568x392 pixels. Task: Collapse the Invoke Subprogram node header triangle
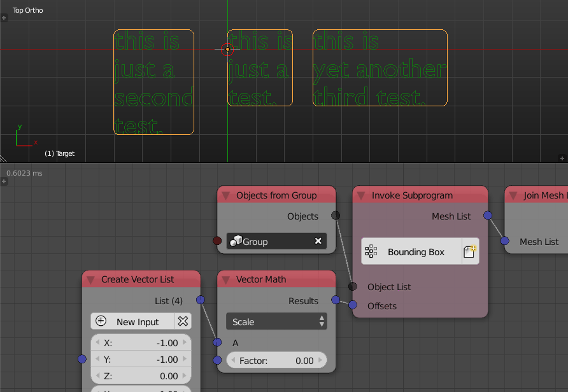[x=362, y=195]
